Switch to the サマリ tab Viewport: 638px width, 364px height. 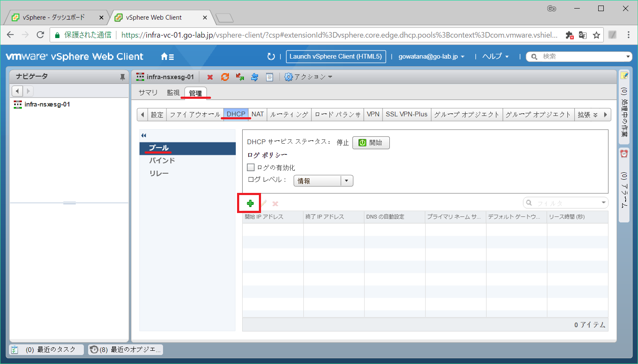pyautogui.click(x=148, y=93)
